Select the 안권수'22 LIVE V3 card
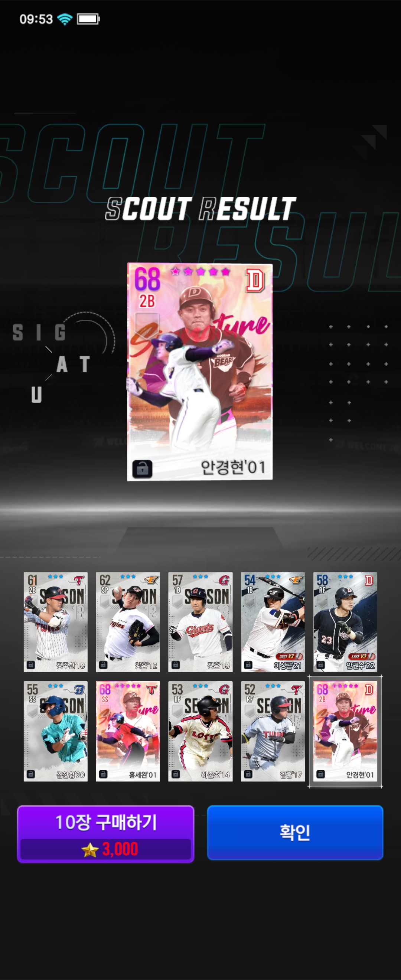The height and width of the screenshot is (980, 401). (x=345, y=622)
